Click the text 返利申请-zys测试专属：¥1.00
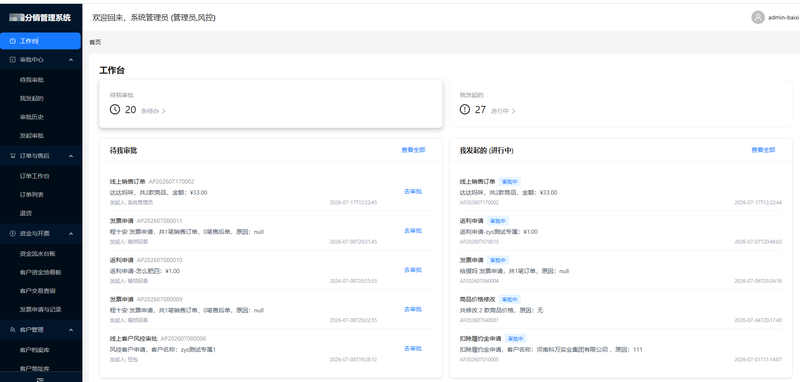 pos(498,232)
